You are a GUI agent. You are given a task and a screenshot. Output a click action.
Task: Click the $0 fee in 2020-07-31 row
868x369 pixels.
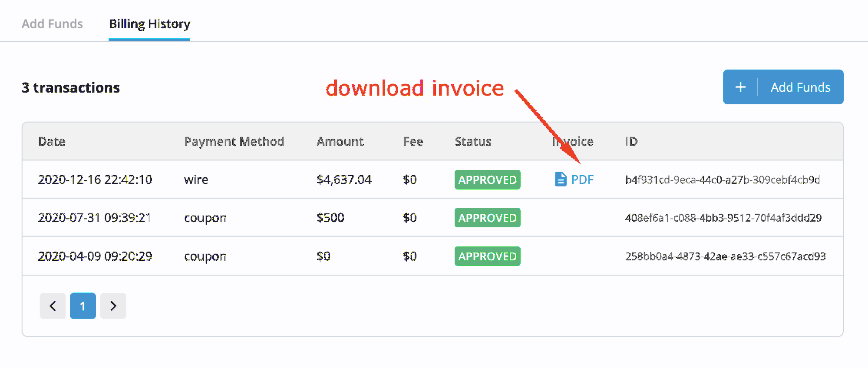coord(409,218)
